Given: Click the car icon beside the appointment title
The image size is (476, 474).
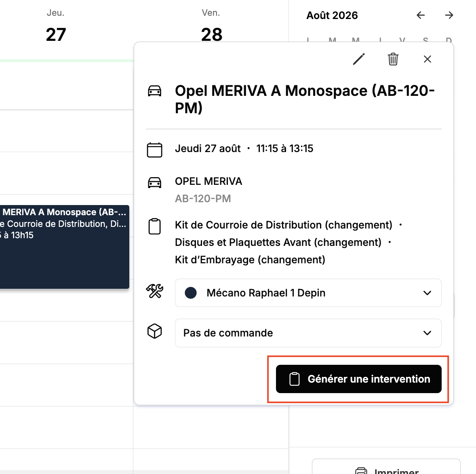Looking at the screenshot, I should (x=154, y=91).
